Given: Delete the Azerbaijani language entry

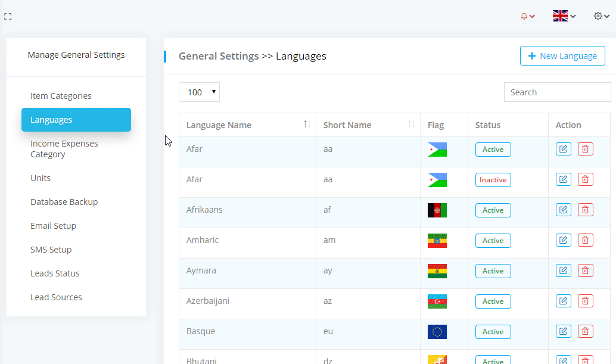Looking at the screenshot, I should pyautogui.click(x=585, y=301).
